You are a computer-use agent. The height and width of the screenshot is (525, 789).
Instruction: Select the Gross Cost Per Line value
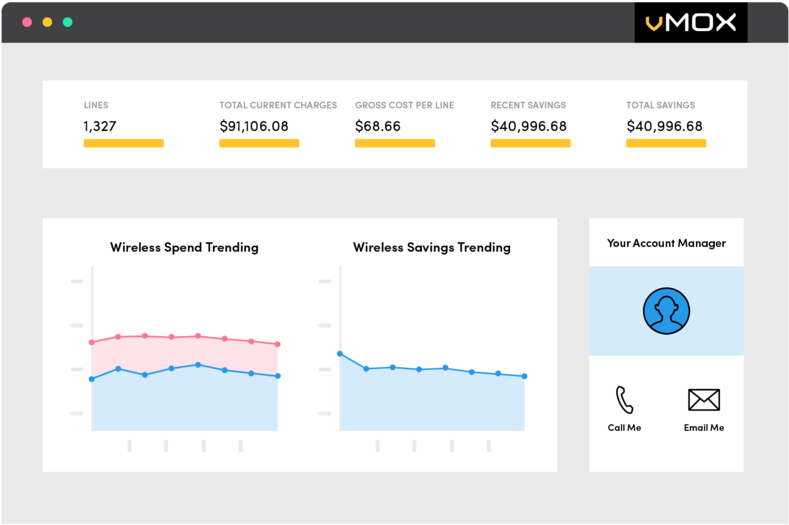pyautogui.click(x=378, y=126)
